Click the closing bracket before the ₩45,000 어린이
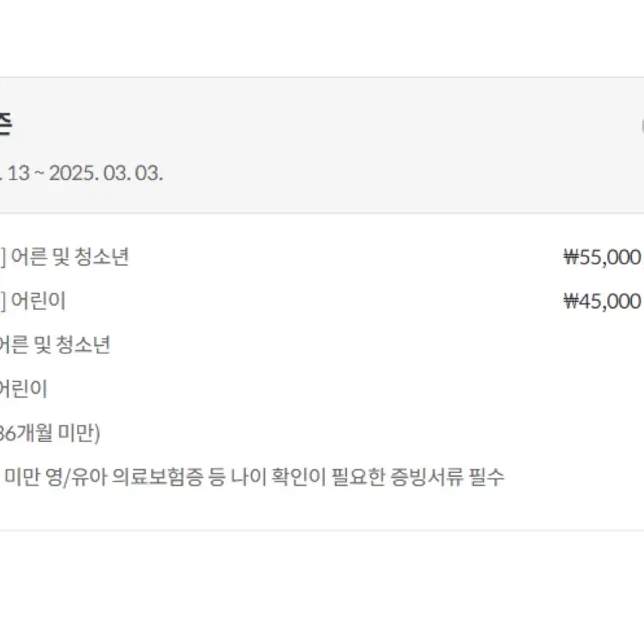The image size is (644, 644). click(x=3, y=301)
